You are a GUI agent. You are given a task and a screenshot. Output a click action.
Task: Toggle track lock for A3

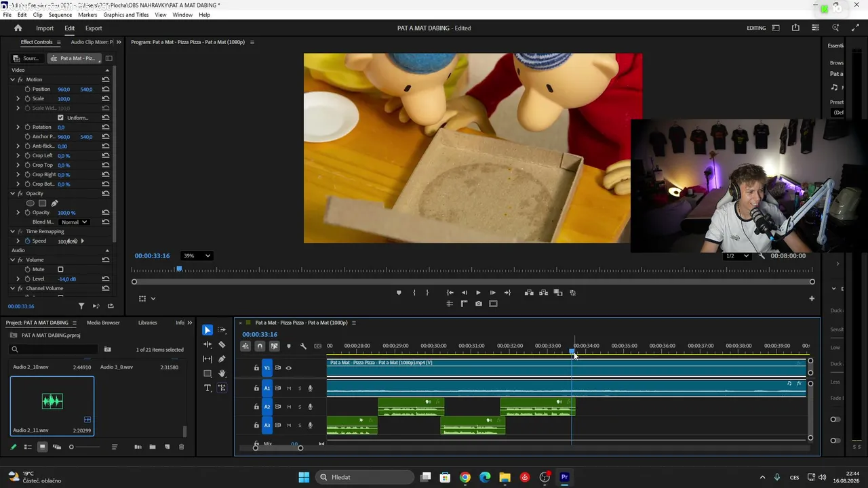coord(256,426)
